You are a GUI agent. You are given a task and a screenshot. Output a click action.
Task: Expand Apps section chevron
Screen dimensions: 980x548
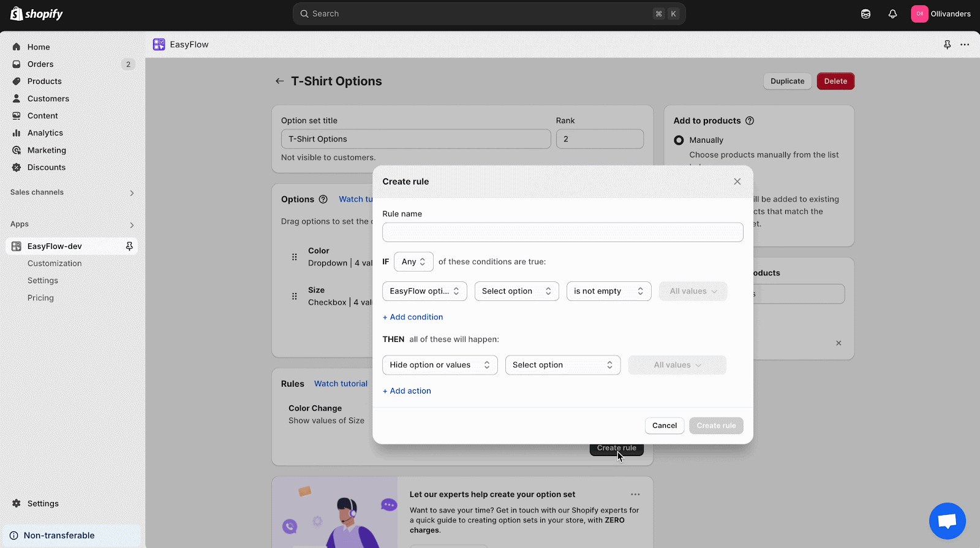tap(132, 225)
